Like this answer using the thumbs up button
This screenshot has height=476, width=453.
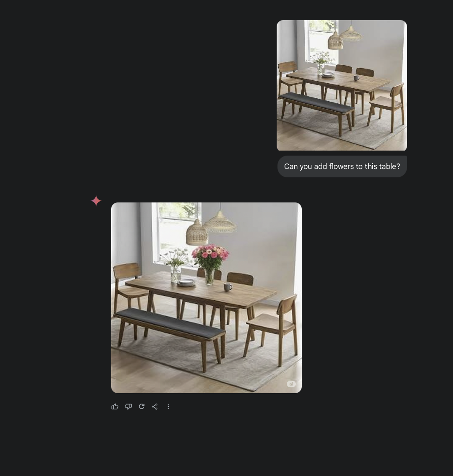coord(115,407)
